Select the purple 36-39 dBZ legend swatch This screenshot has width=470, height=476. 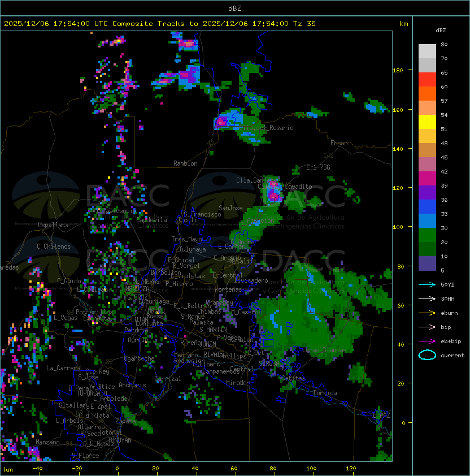tap(427, 193)
